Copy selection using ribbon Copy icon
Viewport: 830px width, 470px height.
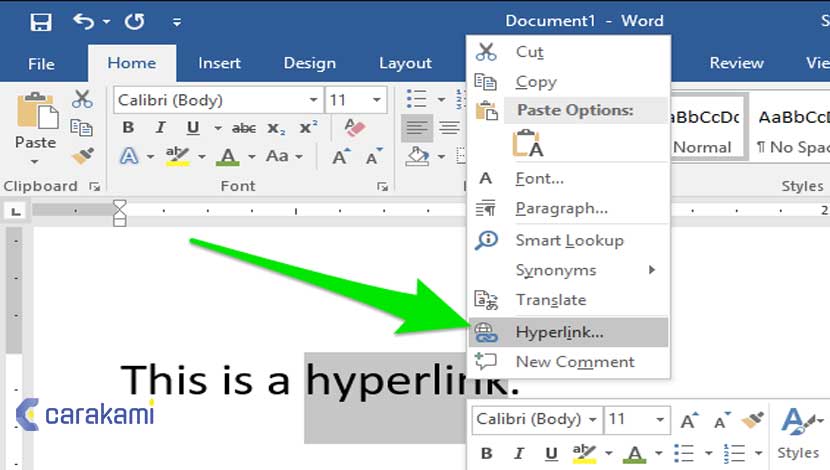pyautogui.click(x=82, y=128)
